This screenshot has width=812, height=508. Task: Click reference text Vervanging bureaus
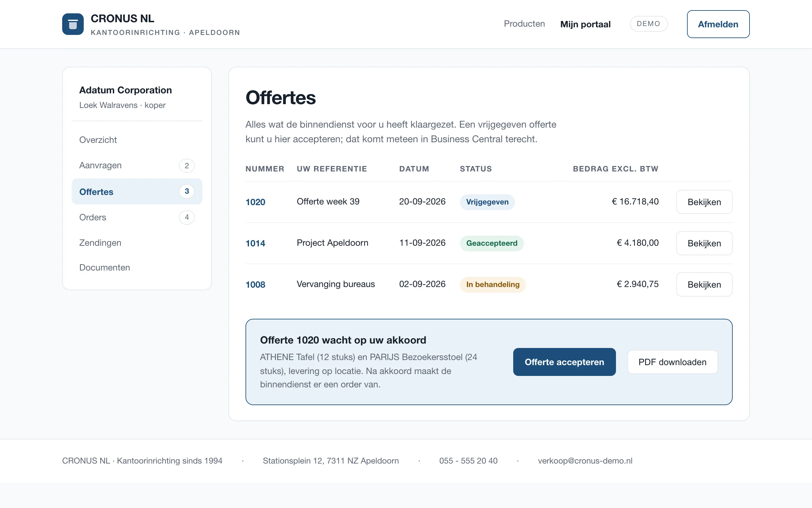click(x=336, y=284)
